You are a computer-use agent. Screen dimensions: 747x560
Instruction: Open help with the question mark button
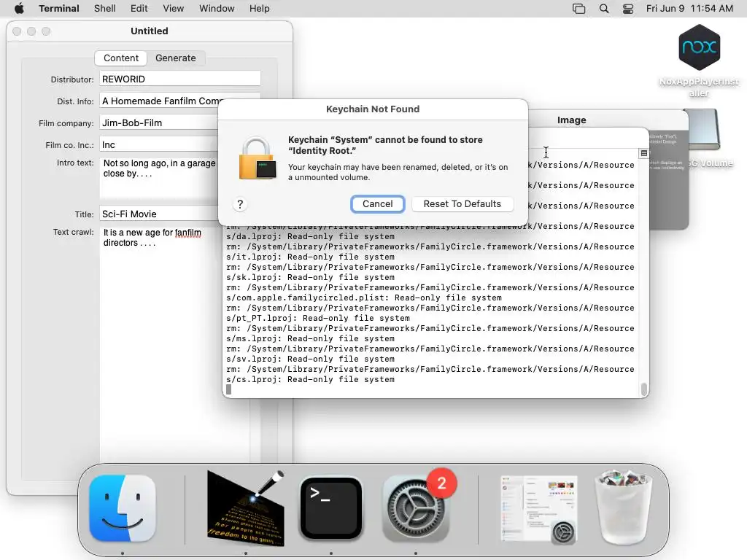click(240, 204)
